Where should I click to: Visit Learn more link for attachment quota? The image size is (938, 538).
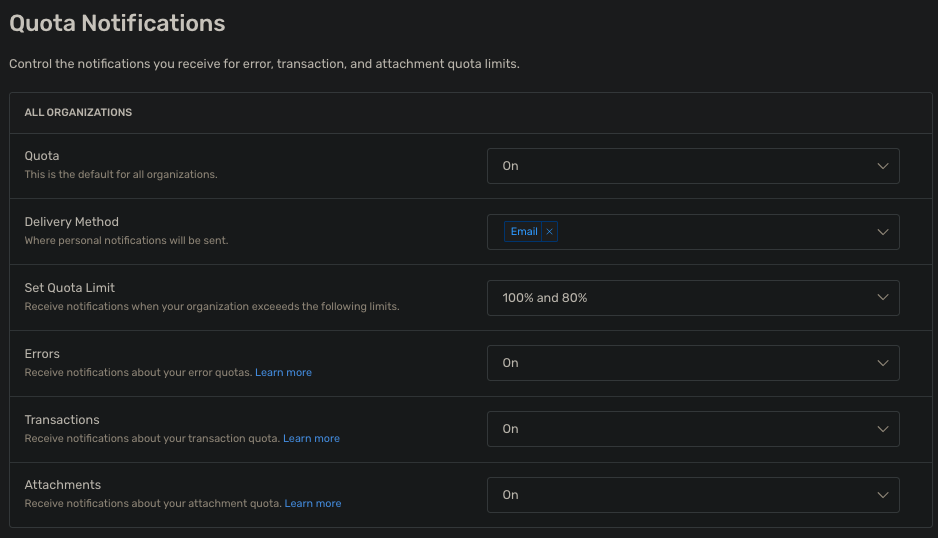pos(313,504)
